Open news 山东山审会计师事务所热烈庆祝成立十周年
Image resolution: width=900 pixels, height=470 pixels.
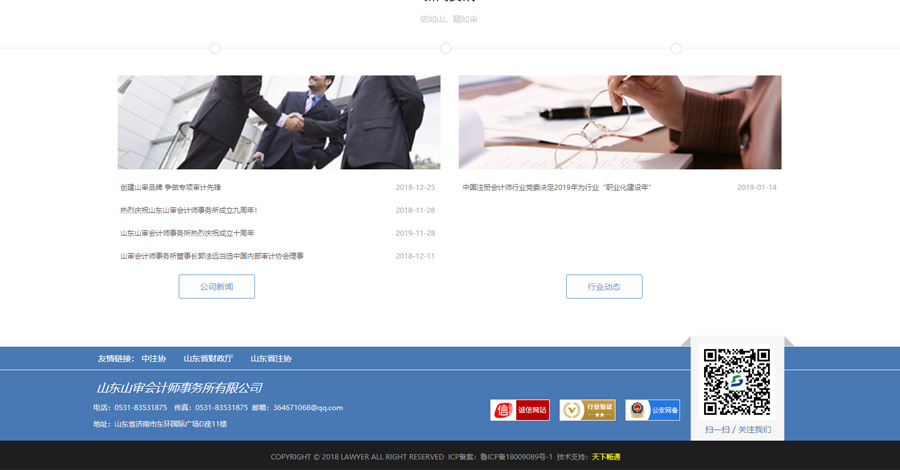click(187, 233)
